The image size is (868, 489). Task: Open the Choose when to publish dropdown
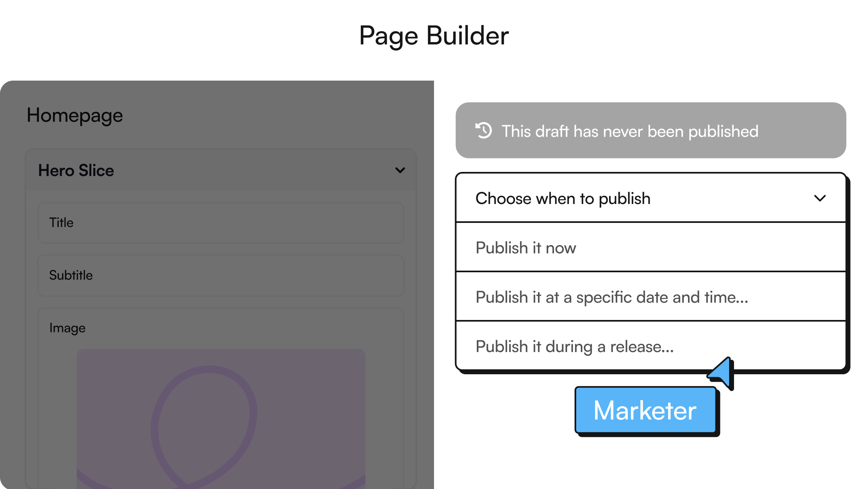(563, 199)
